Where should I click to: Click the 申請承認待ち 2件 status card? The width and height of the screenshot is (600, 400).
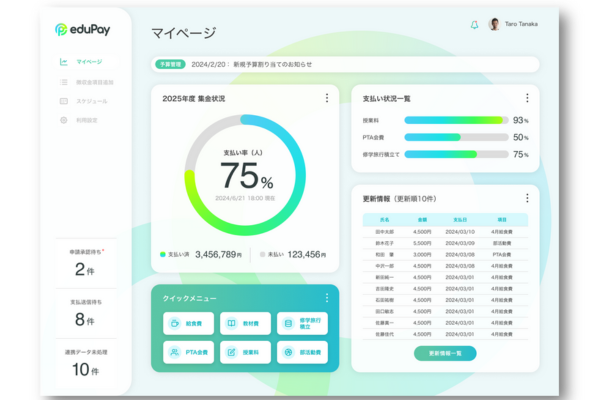click(x=85, y=263)
